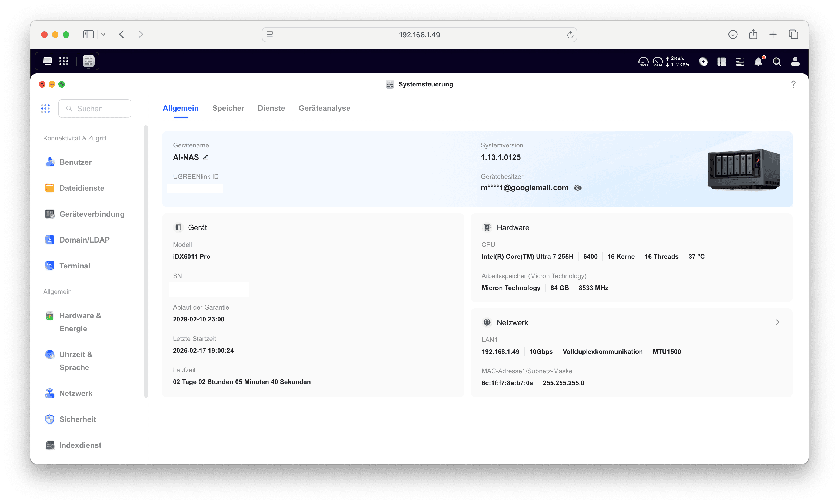Open the help question mark button
The width and height of the screenshot is (839, 504).
pyautogui.click(x=793, y=84)
